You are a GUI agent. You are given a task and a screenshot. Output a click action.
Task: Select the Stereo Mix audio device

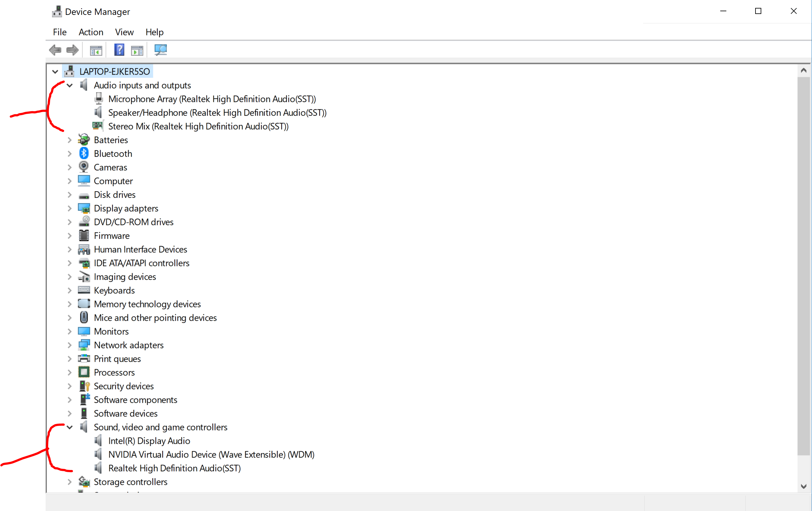click(198, 126)
